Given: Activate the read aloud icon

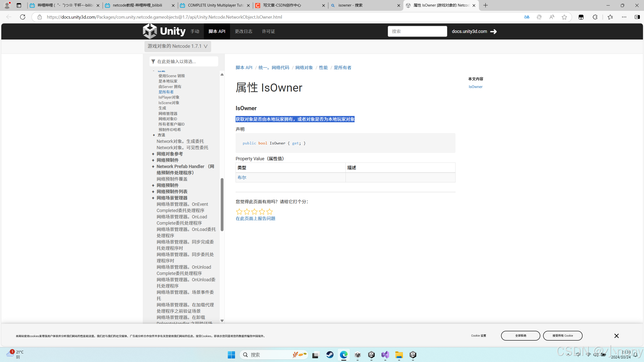Looking at the screenshot, I should tap(551, 17).
